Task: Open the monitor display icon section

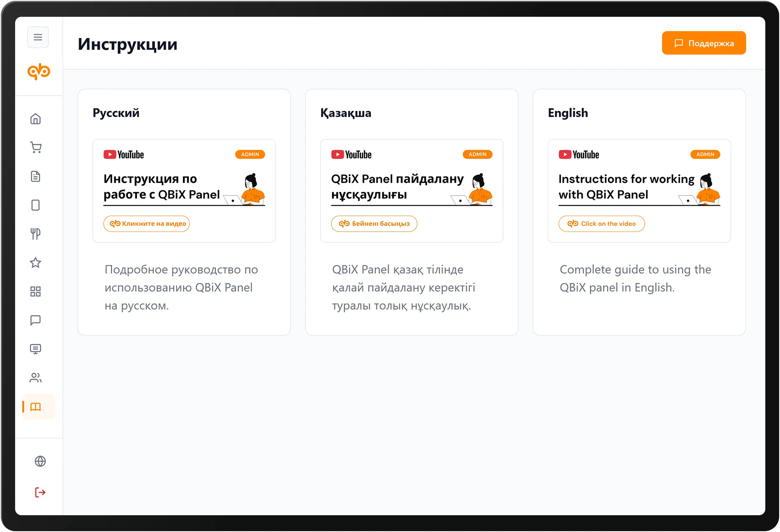Action: [x=36, y=349]
